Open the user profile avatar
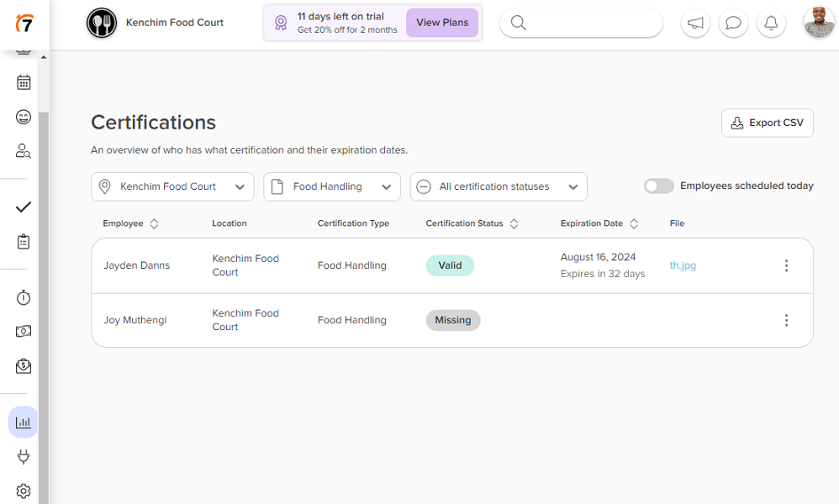The height and width of the screenshot is (504, 839). point(819,23)
